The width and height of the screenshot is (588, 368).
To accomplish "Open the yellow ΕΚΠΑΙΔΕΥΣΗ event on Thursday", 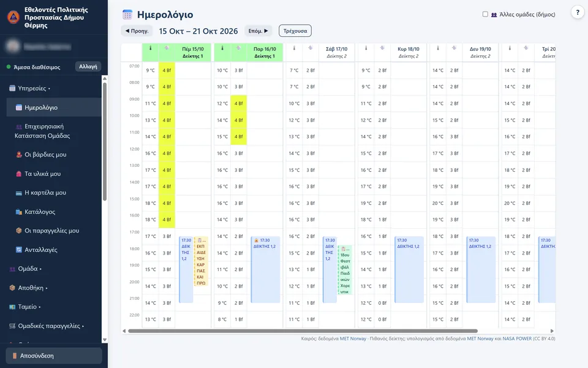I will click(x=201, y=261).
